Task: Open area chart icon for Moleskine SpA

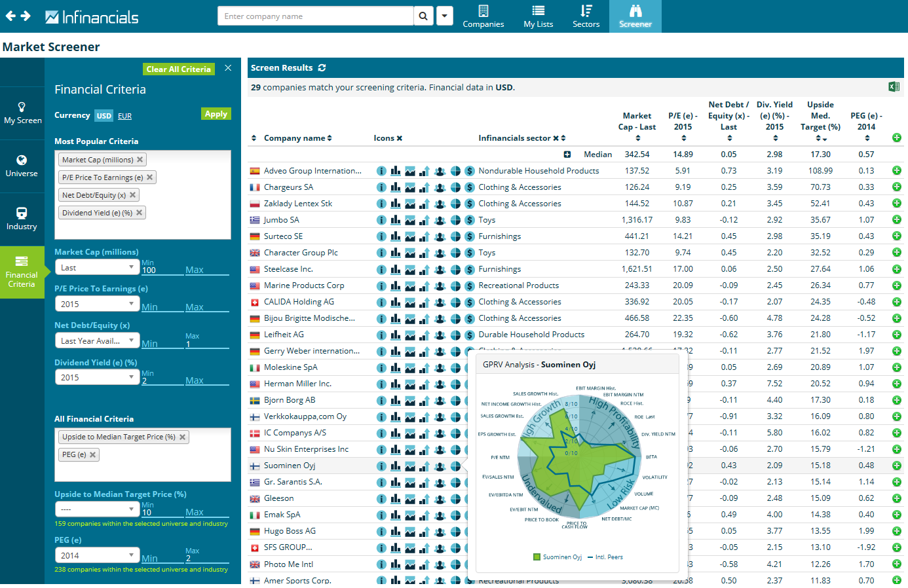Action: tap(410, 367)
